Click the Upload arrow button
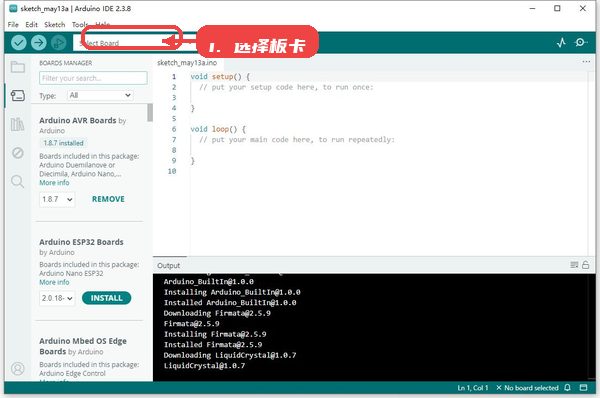 click(39, 42)
